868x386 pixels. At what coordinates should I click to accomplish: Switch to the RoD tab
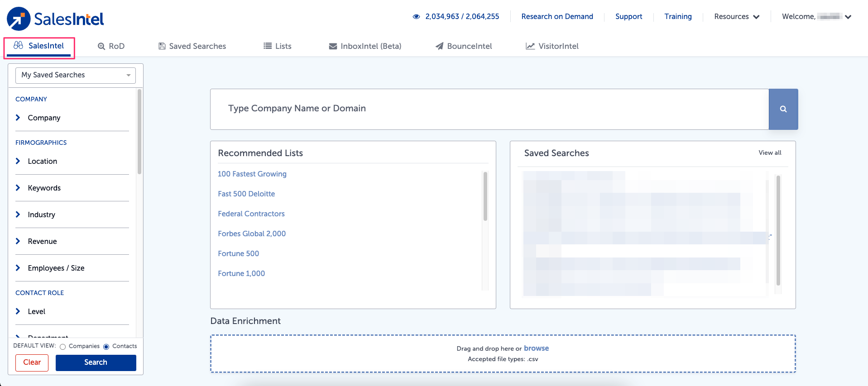tap(111, 46)
